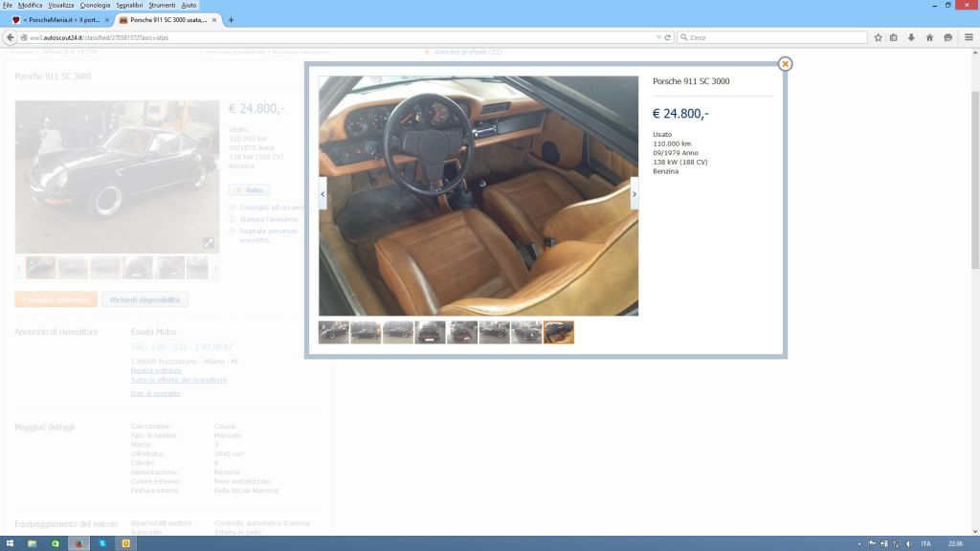Click the system tray volume icon
The image size is (980, 551).
coord(909,544)
